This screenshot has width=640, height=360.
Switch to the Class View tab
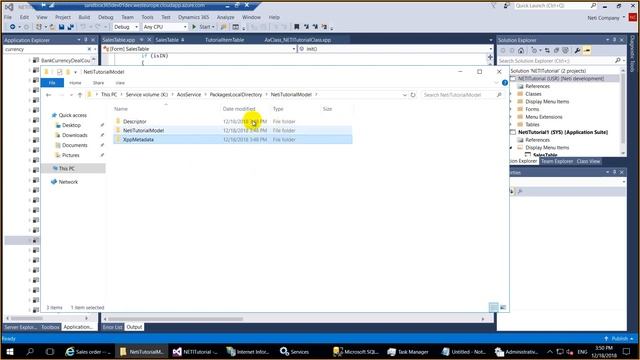[588, 161]
